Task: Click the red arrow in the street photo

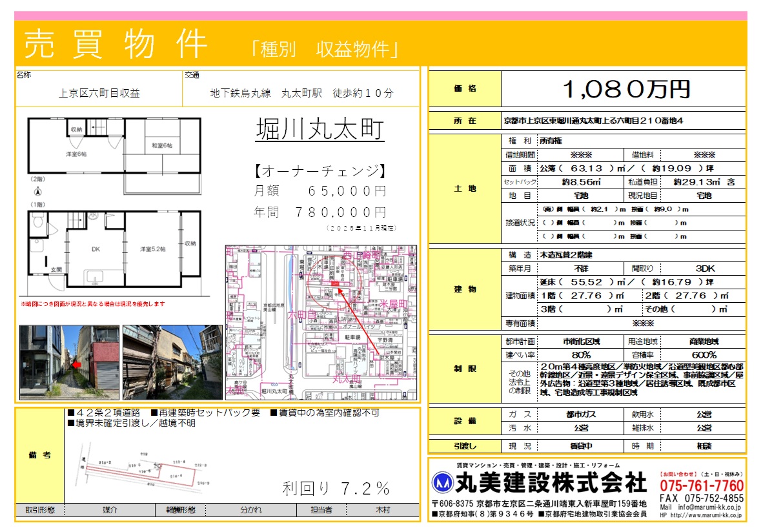Action: click(77, 363)
